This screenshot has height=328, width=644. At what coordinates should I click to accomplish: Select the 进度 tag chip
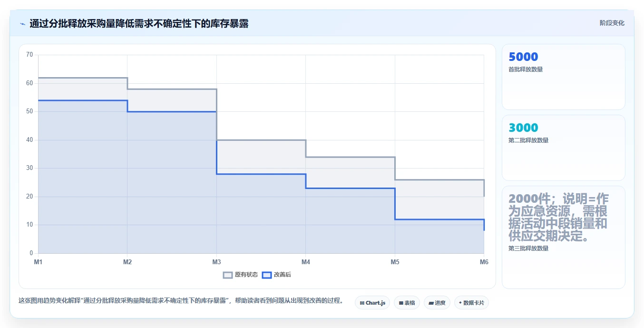[437, 303]
